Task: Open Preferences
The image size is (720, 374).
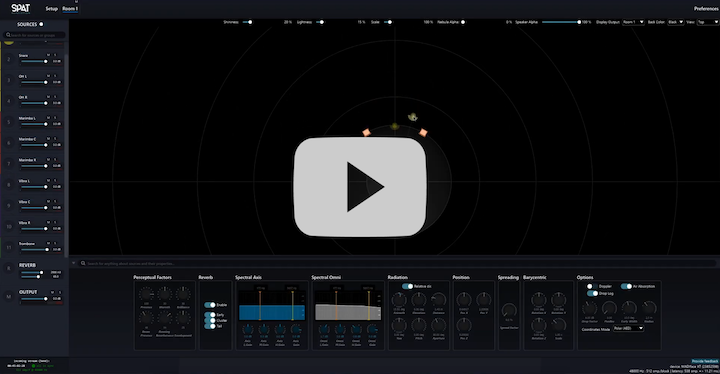Action: click(x=706, y=9)
